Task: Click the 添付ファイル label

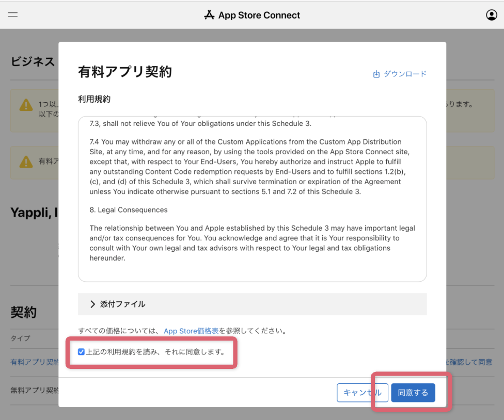Action: 123,304
